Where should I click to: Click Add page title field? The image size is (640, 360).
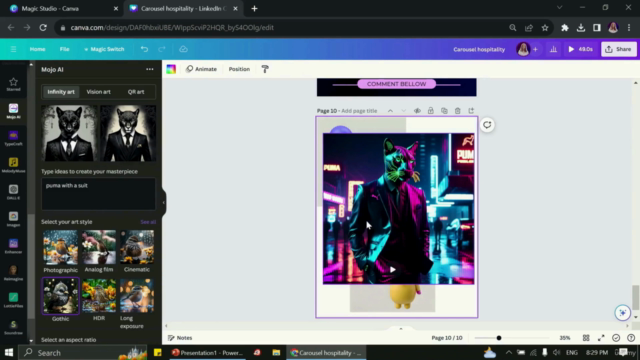tap(359, 111)
